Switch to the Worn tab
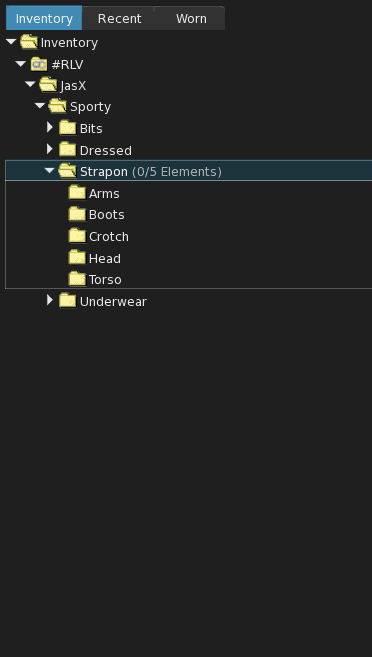 191,18
